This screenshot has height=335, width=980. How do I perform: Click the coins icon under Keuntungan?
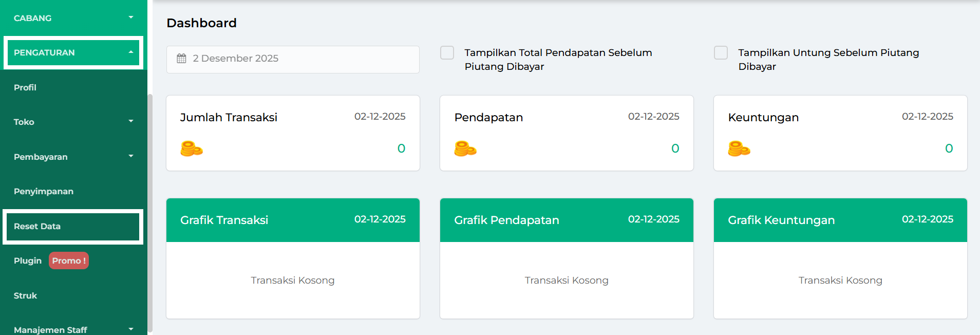click(739, 148)
